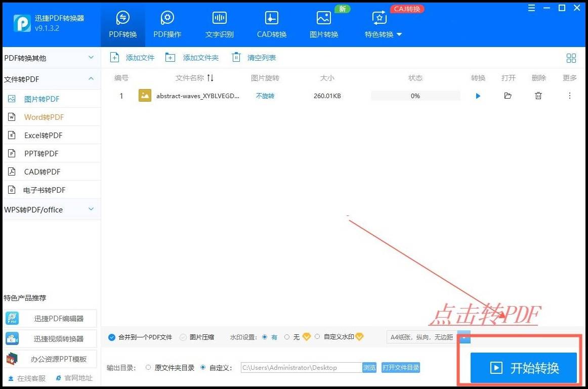Screen dimensions: 588x389
Task: Browse output folder with 浏览 button
Action: (370, 368)
